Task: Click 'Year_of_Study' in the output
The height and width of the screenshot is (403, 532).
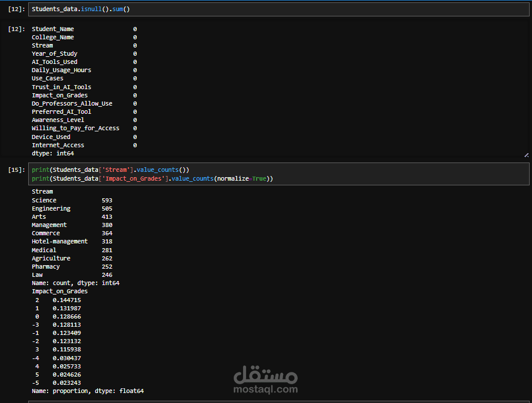Action: point(55,53)
